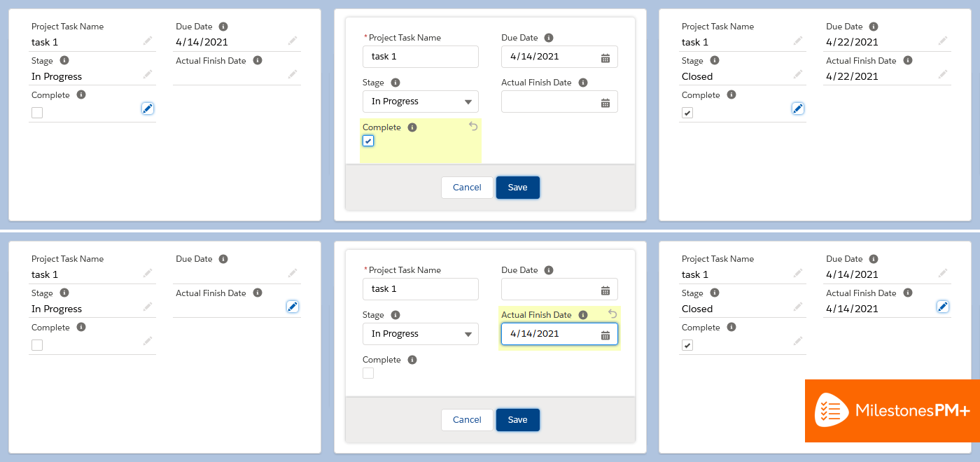This screenshot has height=462, width=980.
Task: Edit Due Date pencil, read-only In Progress record due 4/14/2021
Action: pyautogui.click(x=293, y=41)
